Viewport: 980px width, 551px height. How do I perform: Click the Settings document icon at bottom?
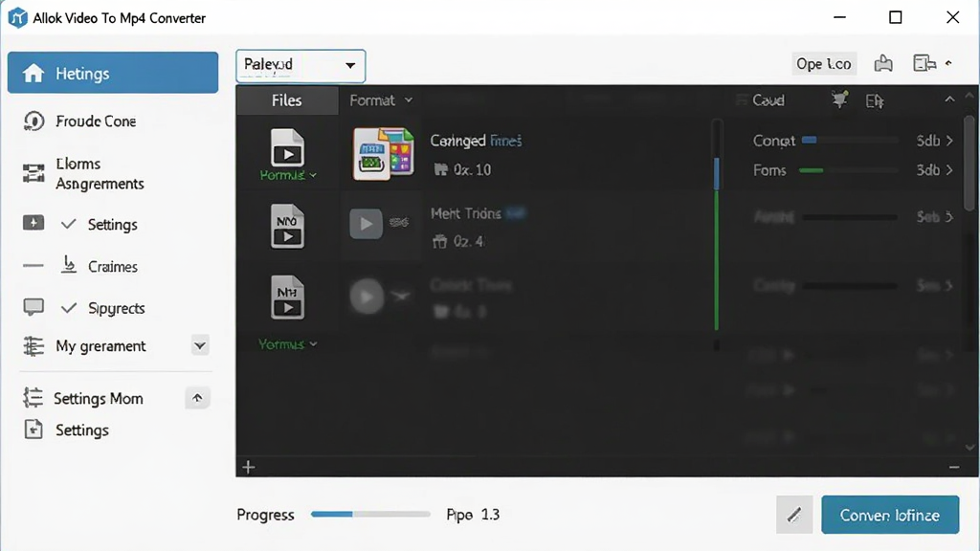(33, 430)
